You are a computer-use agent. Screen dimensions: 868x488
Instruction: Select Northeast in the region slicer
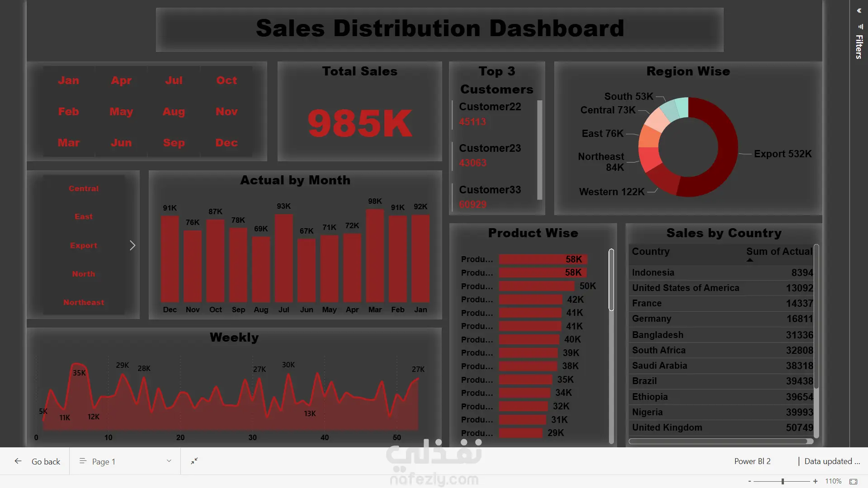pyautogui.click(x=84, y=302)
